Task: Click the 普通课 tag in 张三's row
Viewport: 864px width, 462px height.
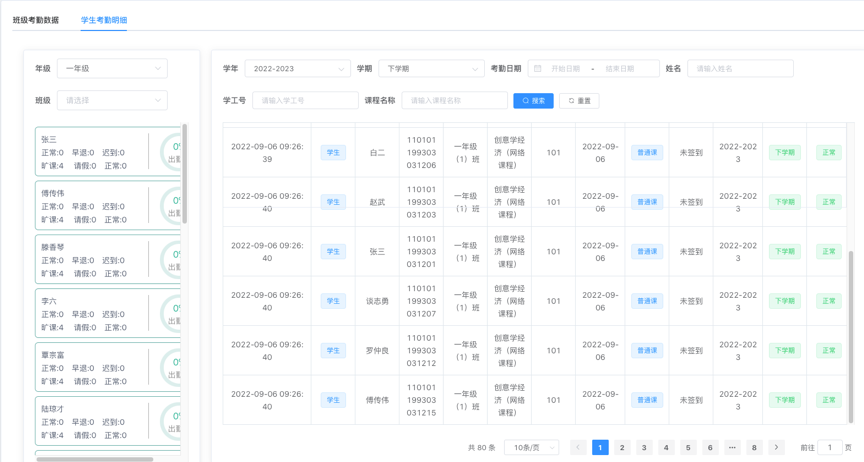Action: (647, 252)
